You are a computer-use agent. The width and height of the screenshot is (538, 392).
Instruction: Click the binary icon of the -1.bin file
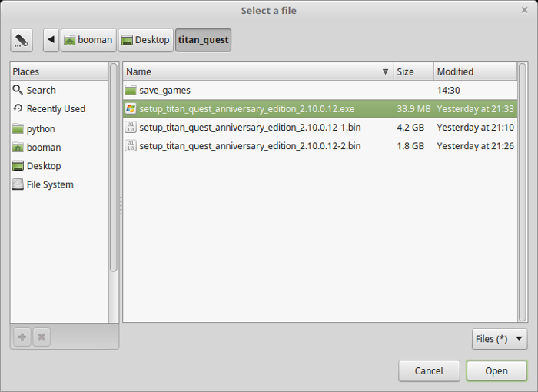point(131,128)
